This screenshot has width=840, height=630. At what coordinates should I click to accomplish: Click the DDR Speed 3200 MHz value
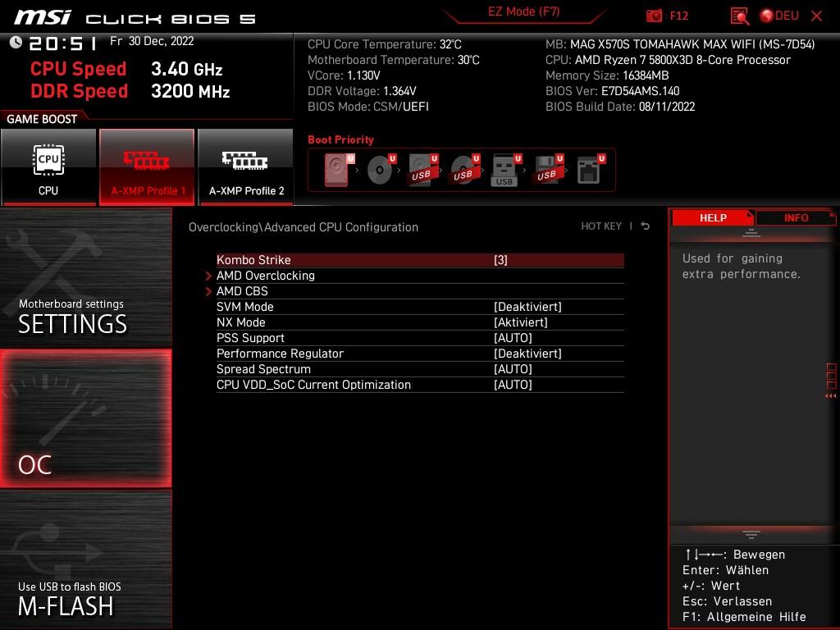pyautogui.click(x=190, y=90)
